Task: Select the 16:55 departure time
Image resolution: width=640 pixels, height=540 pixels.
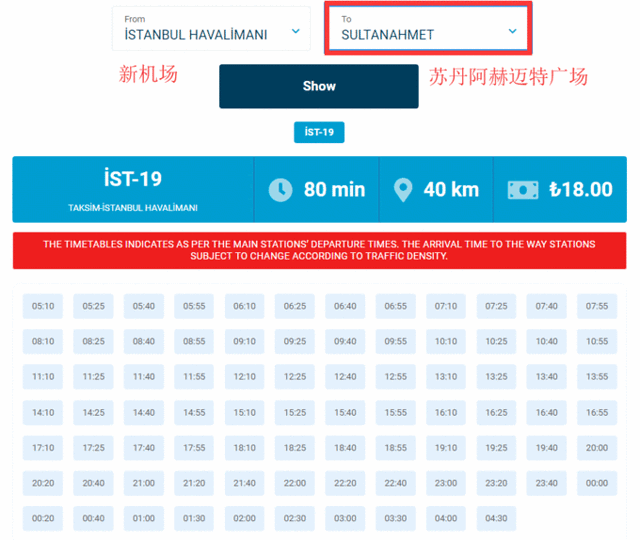Action: [597, 412]
